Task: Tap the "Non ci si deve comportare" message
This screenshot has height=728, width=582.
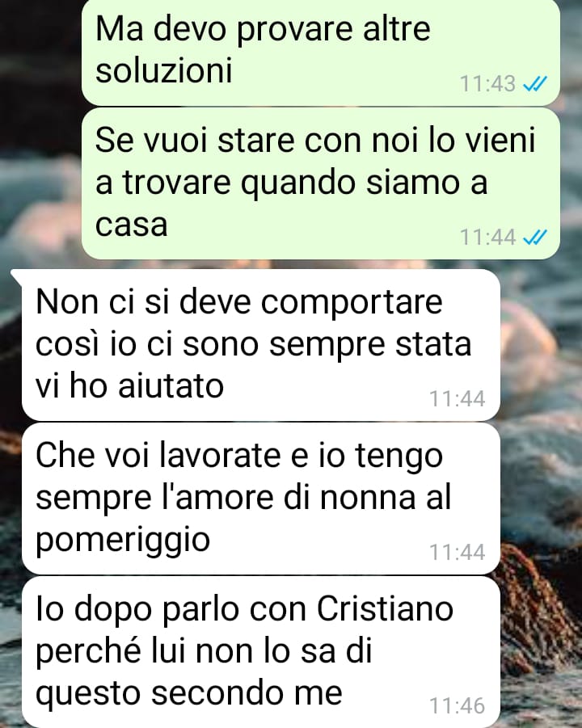Action: tap(261, 345)
